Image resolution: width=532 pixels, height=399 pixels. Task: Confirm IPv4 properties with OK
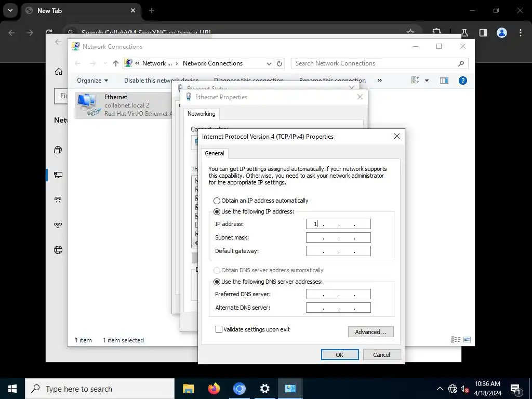[340, 354]
